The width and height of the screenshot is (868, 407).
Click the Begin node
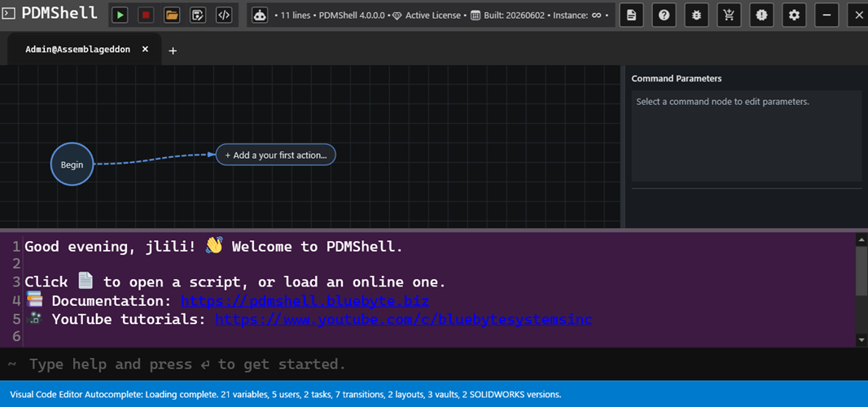[72, 164]
